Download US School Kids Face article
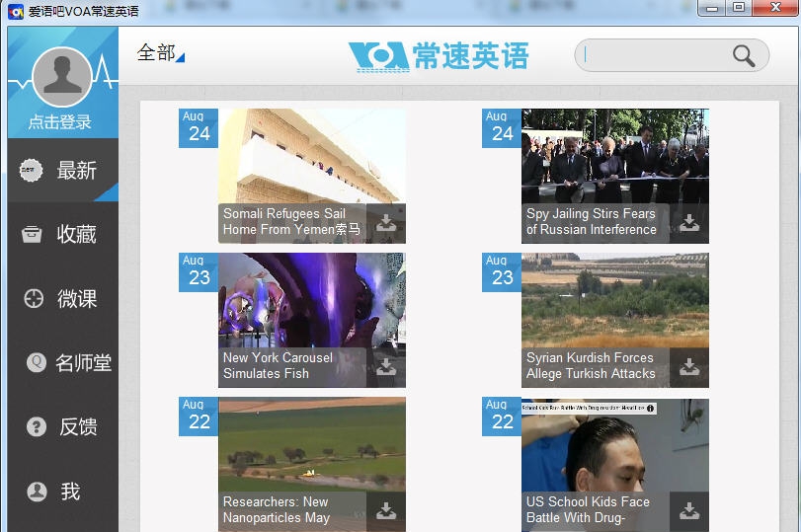The image size is (801, 532). (689, 511)
